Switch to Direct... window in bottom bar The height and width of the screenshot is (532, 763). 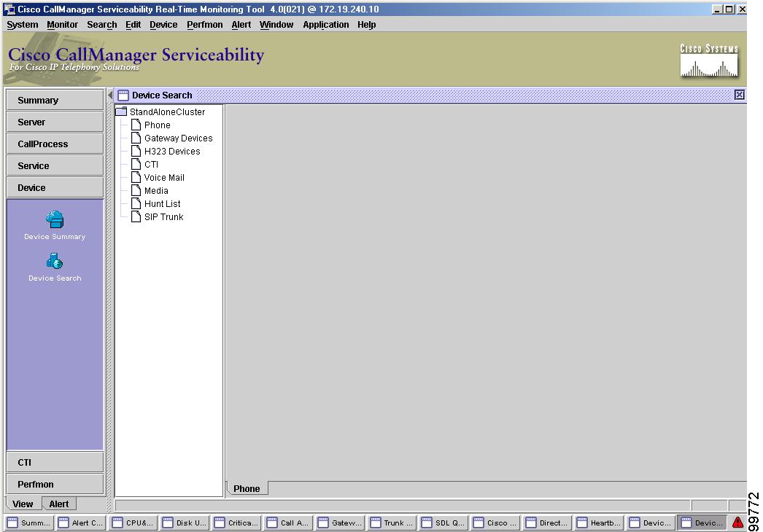[548, 523]
